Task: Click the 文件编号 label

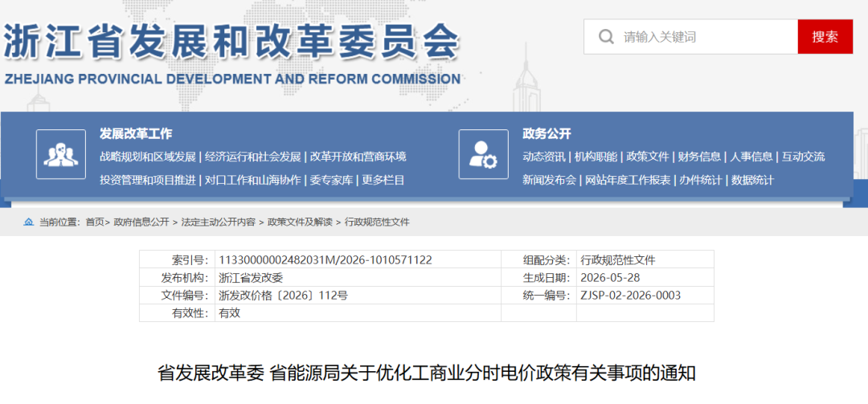Action: click(186, 295)
